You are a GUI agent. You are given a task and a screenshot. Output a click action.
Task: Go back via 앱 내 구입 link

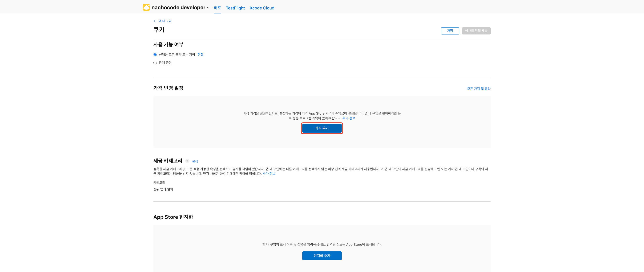pos(165,21)
